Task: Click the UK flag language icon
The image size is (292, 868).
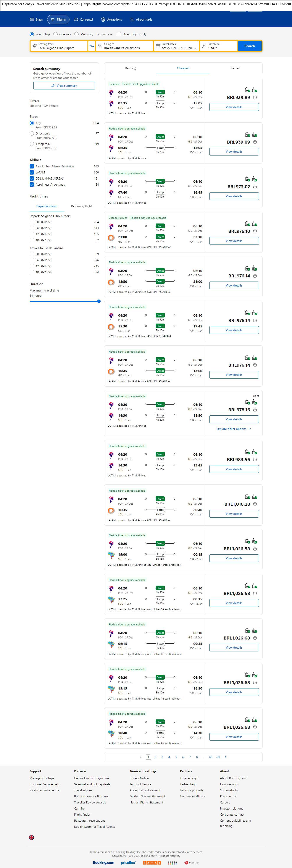Action: [31, 837]
